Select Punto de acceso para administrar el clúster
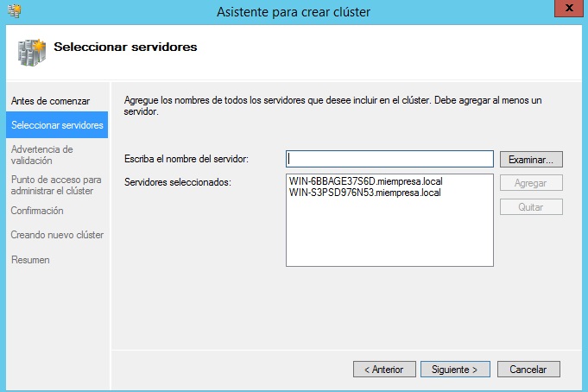This screenshot has width=588, height=392. [x=51, y=185]
